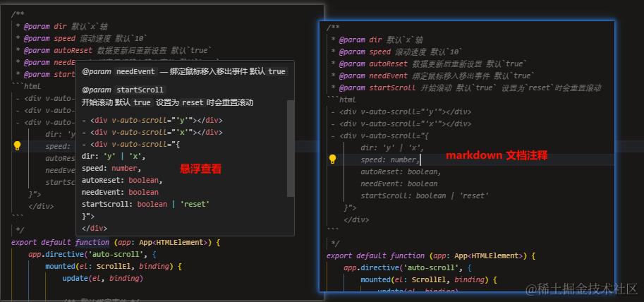Place cursor on 'speed: number,' in right editor
Viewport: 644px width, 302px height.
pyautogui.click(x=390, y=160)
